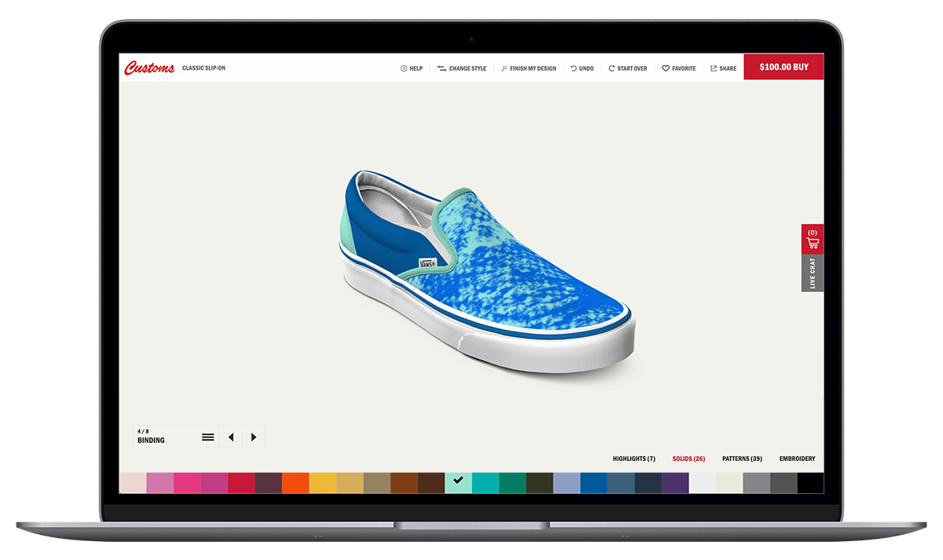Image resolution: width=943 pixels, height=560 pixels.
Task: Open the Embroidery tab
Action: pos(797,459)
